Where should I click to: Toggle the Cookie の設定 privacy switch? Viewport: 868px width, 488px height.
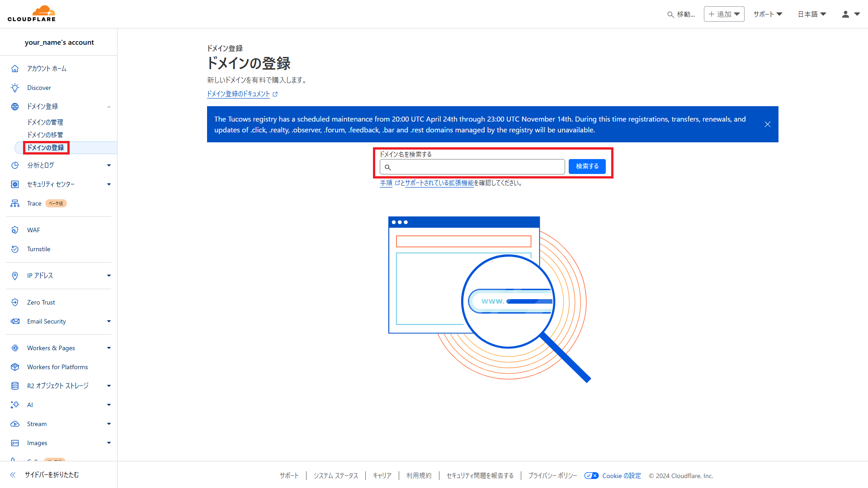pos(591,476)
